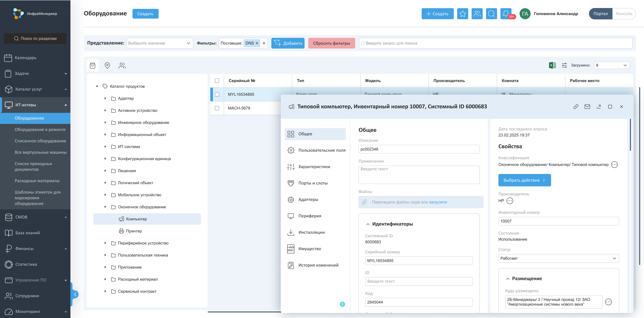Open favorites star in header
Viewport: 644px width, 318px height.
coord(463,13)
